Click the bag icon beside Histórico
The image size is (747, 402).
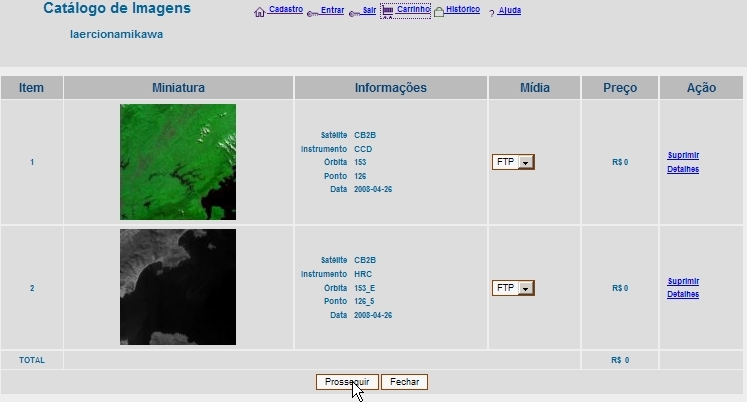(x=439, y=12)
